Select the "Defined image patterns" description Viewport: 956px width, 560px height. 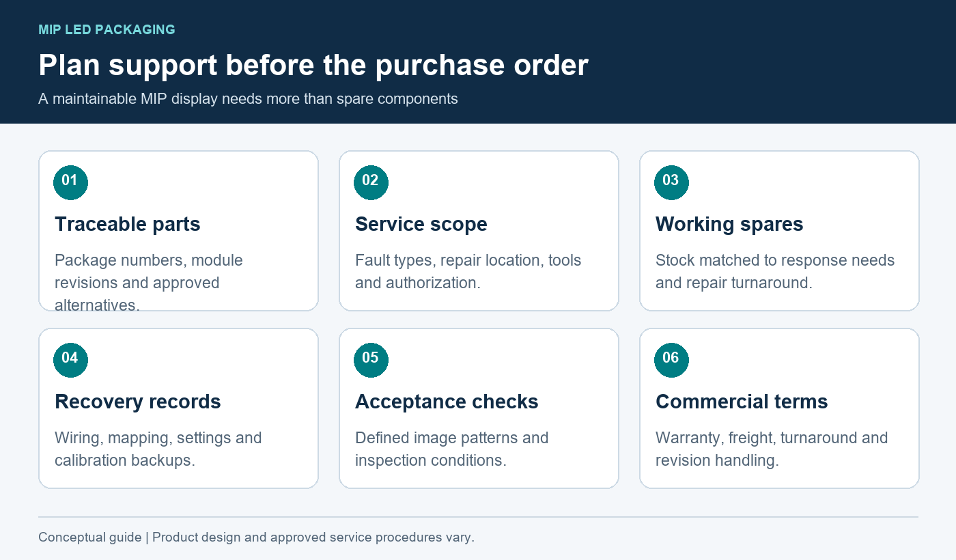452,449
